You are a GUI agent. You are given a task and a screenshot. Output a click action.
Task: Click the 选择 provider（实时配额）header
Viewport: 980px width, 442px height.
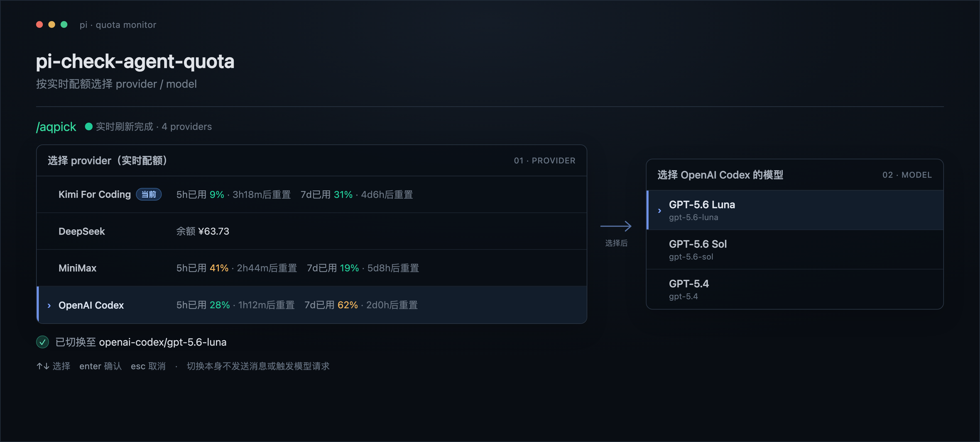point(107,160)
